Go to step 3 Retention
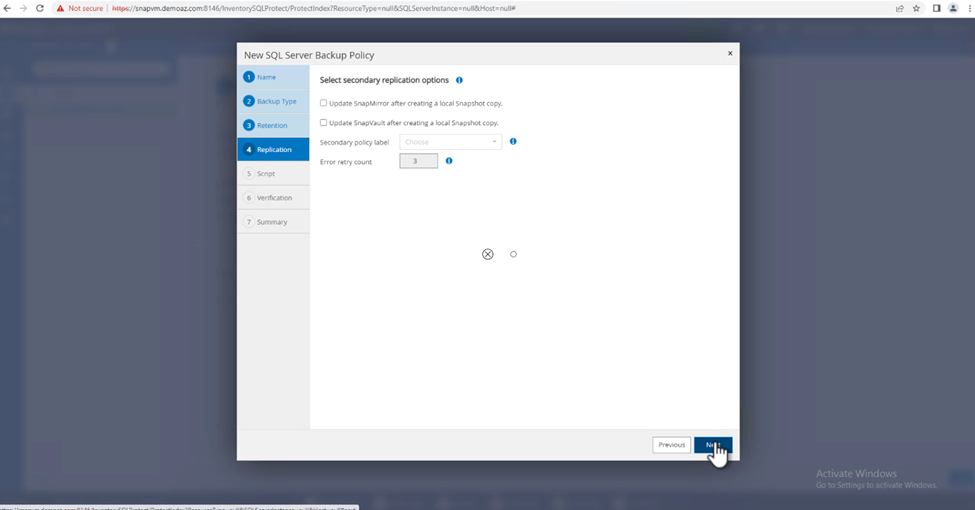This screenshot has width=975, height=510. pyautogui.click(x=273, y=125)
